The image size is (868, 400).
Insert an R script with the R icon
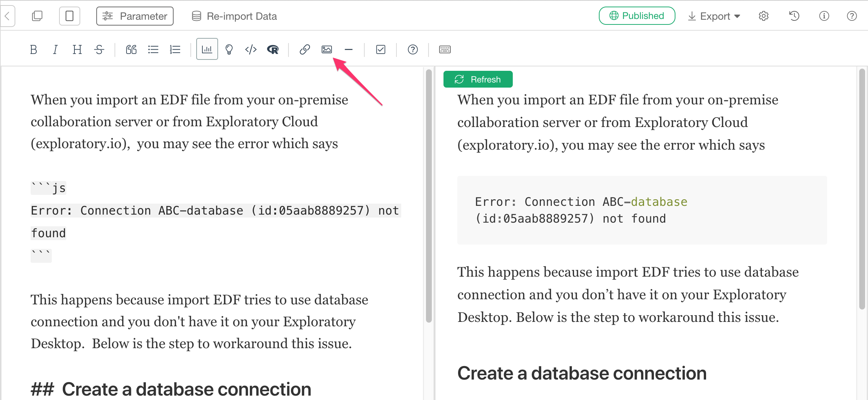point(273,49)
